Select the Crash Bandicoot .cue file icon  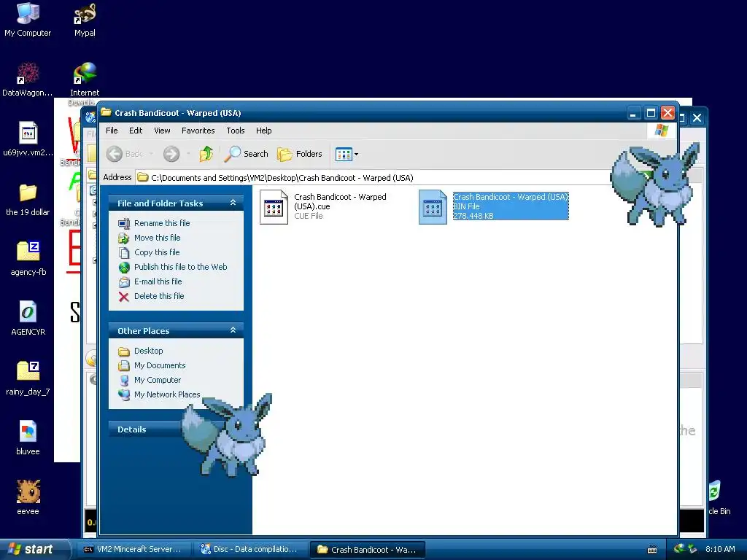[x=274, y=206]
